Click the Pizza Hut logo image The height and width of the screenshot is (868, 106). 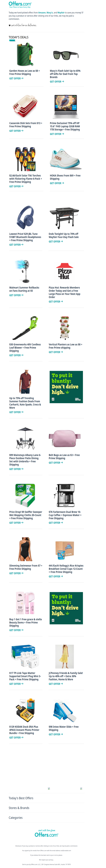click(x=64, y=271)
